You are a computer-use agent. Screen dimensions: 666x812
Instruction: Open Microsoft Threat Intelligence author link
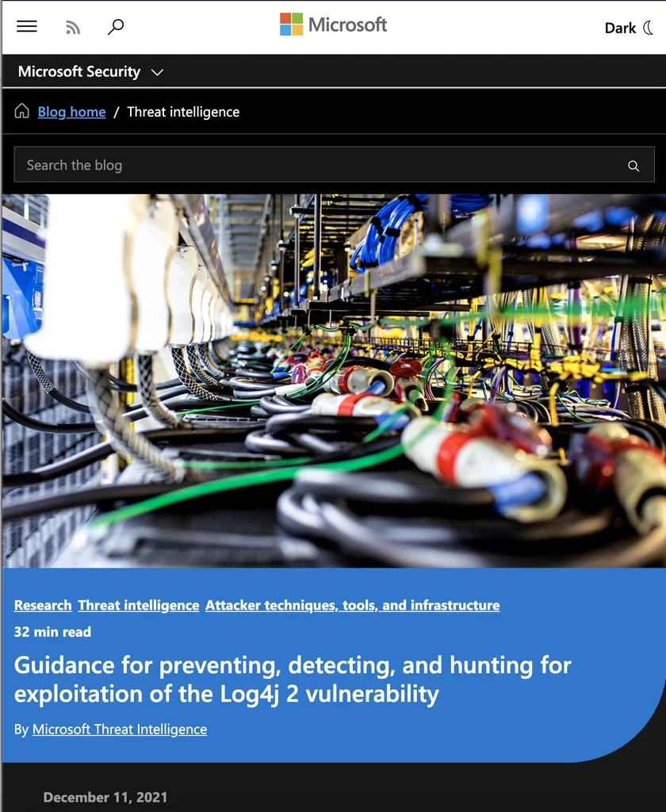pos(120,730)
